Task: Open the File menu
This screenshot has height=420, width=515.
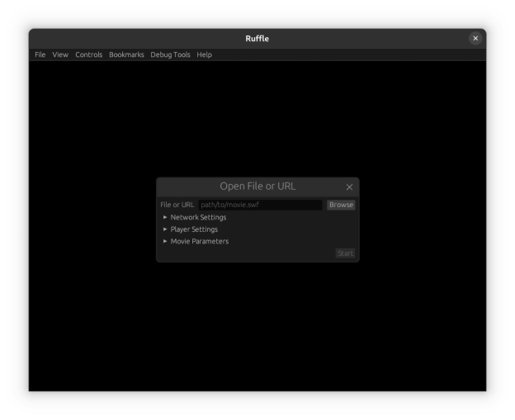Action: [40, 54]
